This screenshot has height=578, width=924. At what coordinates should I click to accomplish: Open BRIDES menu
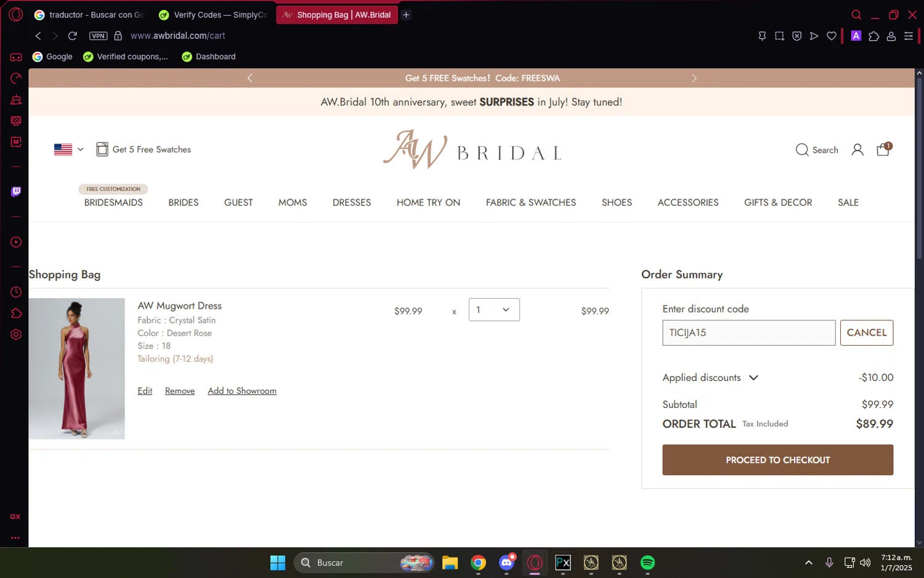pyautogui.click(x=184, y=203)
